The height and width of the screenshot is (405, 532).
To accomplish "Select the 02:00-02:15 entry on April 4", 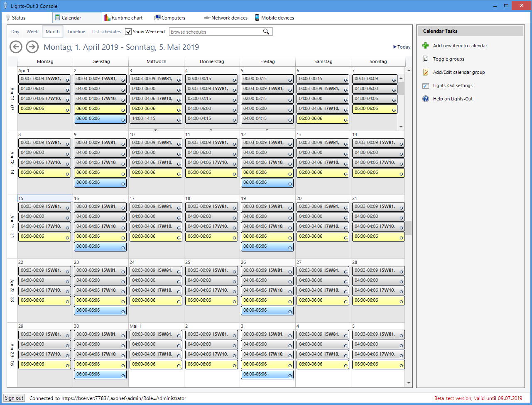I will pyautogui.click(x=211, y=99).
